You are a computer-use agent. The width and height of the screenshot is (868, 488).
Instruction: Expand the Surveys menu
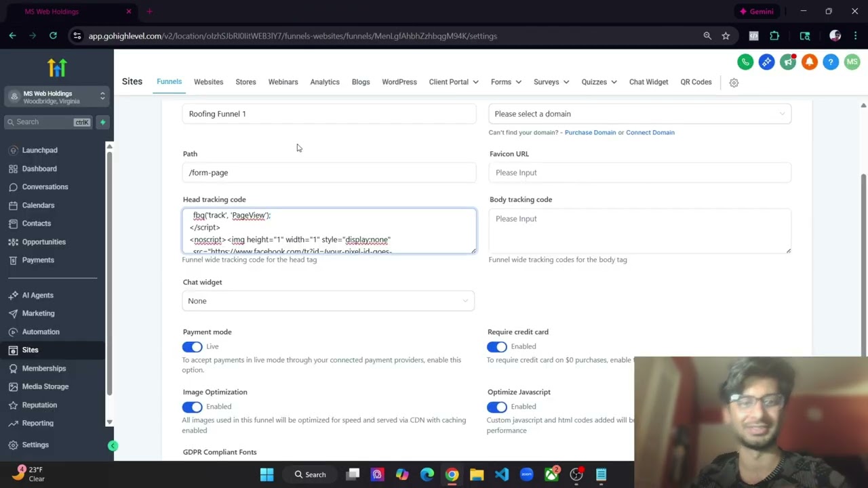pyautogui.click(x=551, y=82)
